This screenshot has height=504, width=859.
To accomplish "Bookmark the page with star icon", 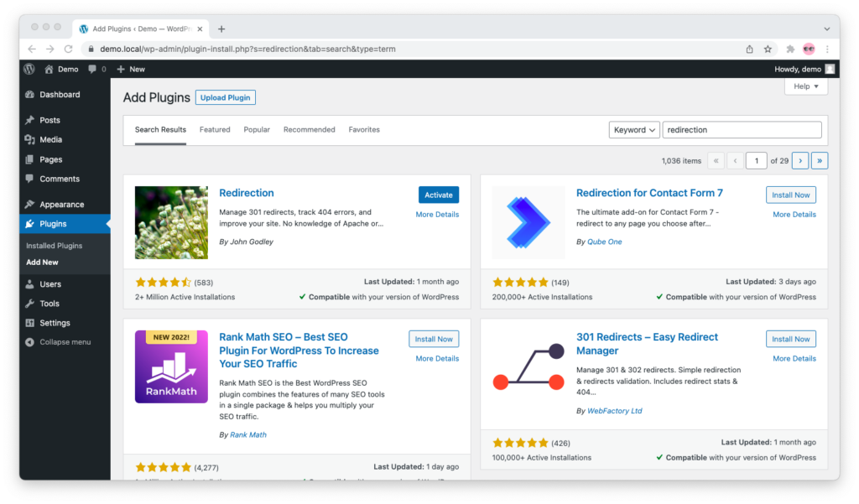I will click(768, 49).
